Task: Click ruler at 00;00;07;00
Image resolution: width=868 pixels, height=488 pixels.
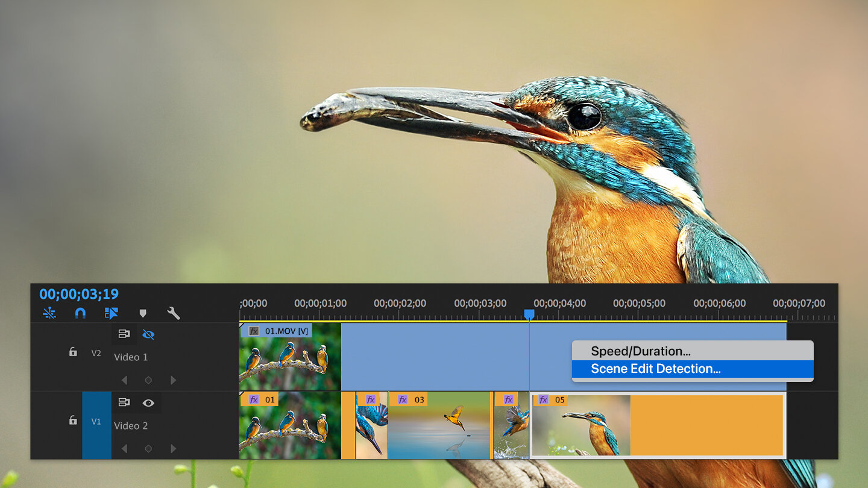Action: click(x=799, y=304)
